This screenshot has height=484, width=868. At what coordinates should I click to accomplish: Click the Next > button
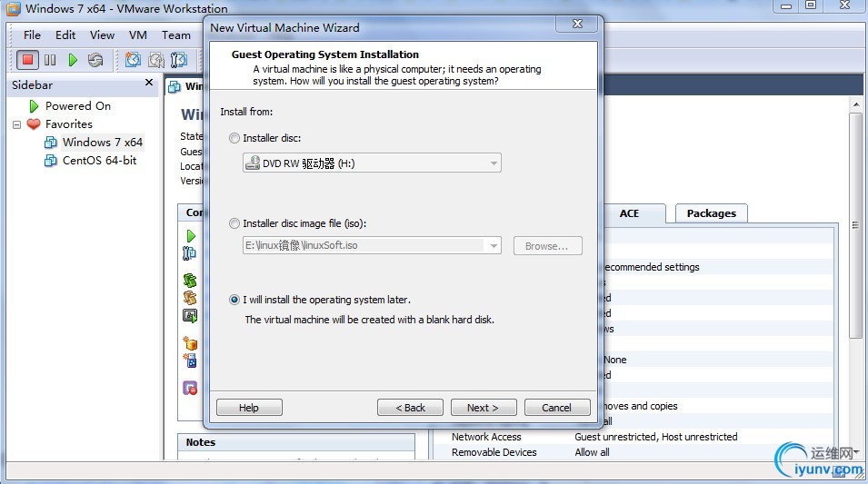click(x=484, y=408)
